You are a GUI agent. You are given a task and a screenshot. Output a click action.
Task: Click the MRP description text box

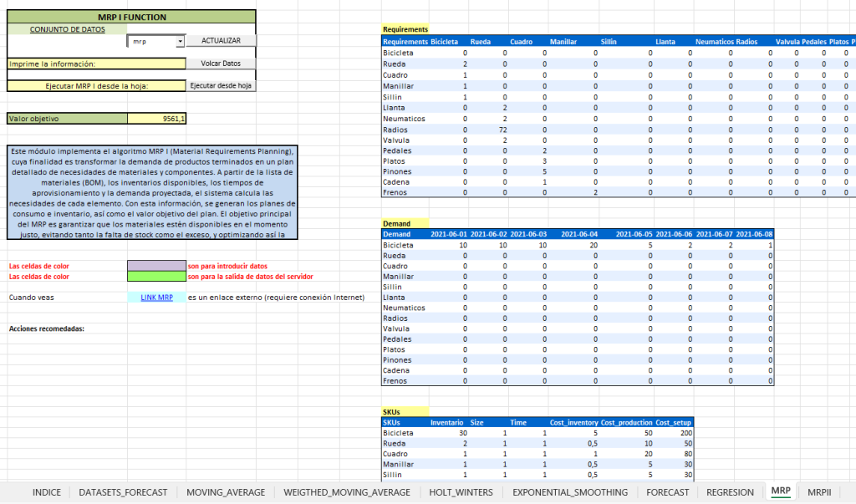(x=150, y=192)
